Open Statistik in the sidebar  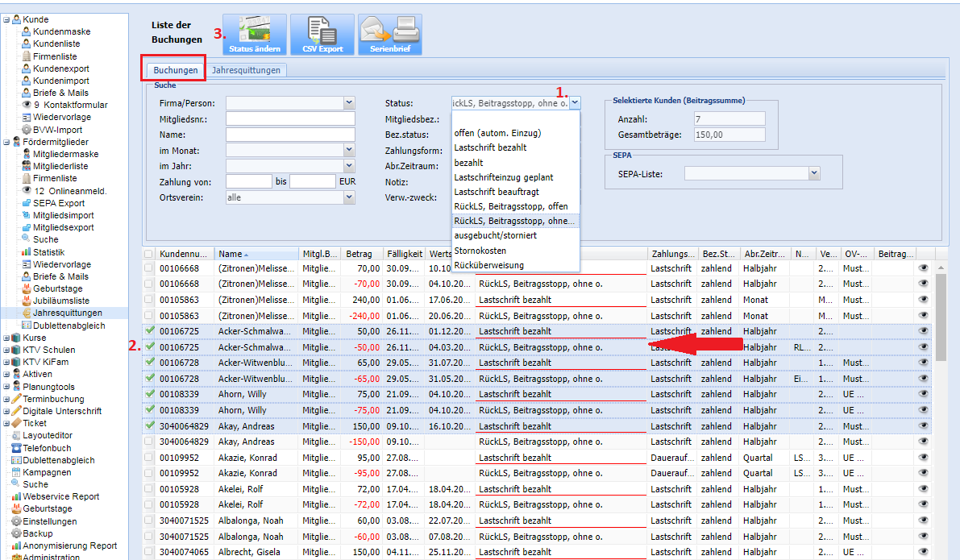coord(48,252)
